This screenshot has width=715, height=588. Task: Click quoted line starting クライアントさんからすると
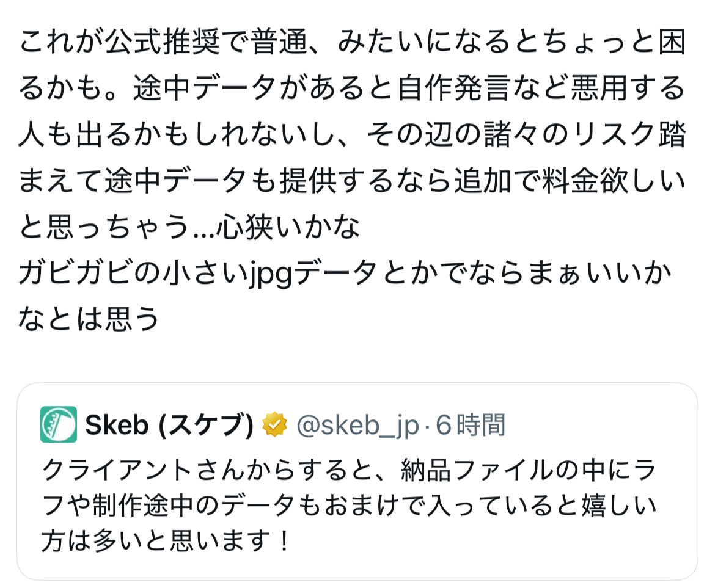click(x=348, y=471)
